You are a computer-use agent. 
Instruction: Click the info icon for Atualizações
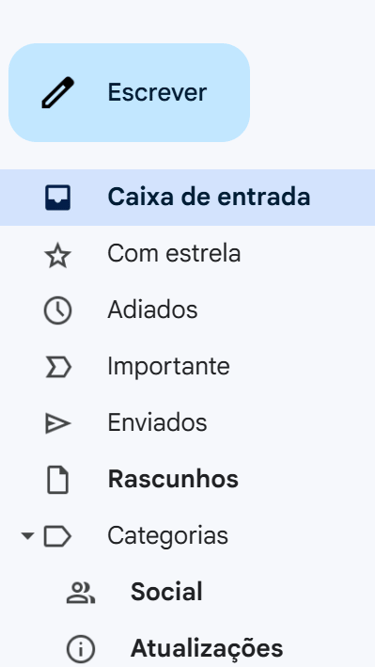(81, 649)
